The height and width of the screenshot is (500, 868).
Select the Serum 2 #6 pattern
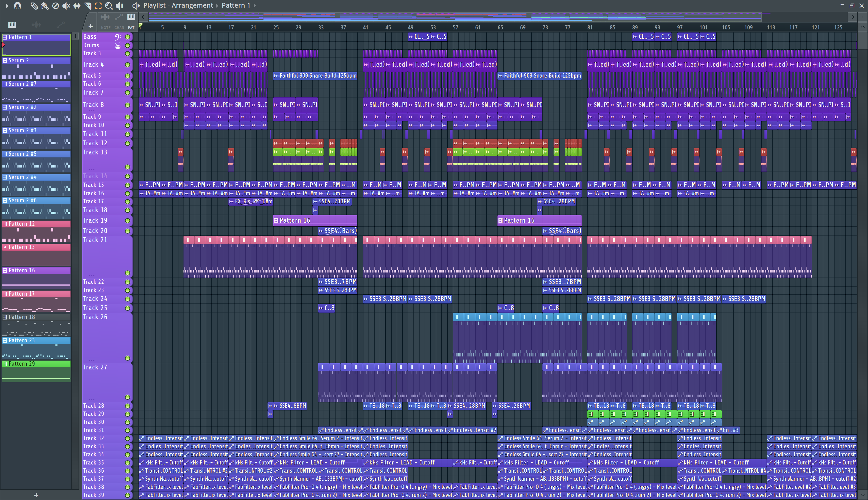point(36,208)
